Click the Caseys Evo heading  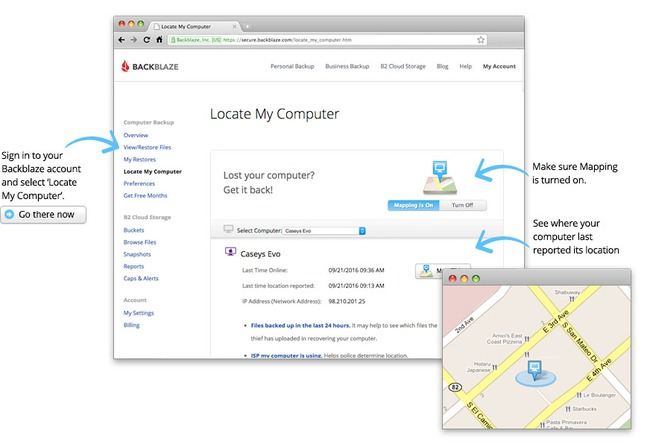click(x=260, y=254)
